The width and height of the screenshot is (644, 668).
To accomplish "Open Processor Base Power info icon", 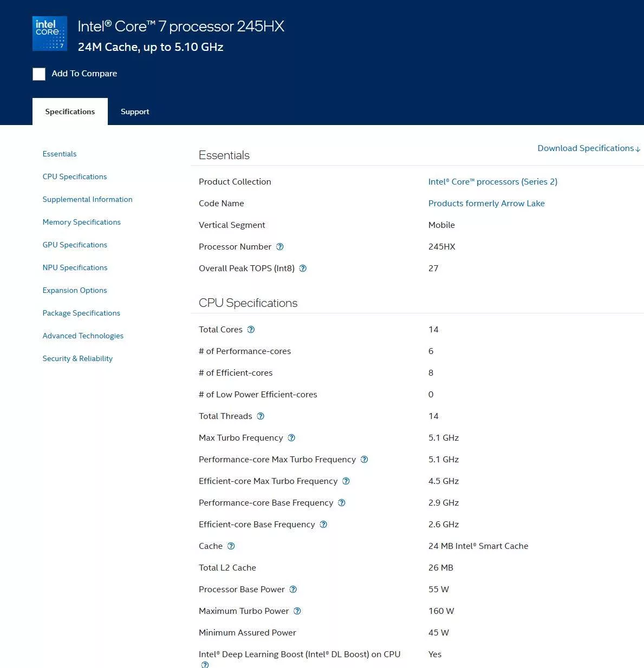I will 293,590.
